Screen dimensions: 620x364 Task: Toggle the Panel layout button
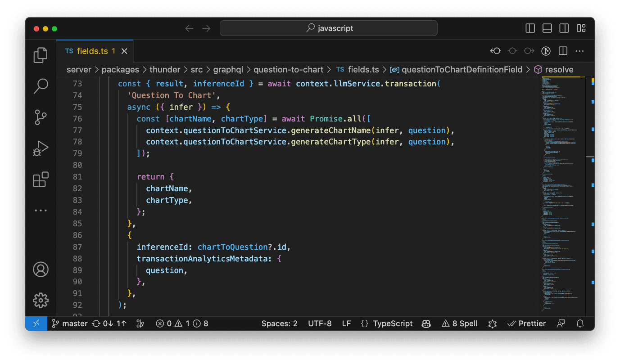tap(547, 28)
